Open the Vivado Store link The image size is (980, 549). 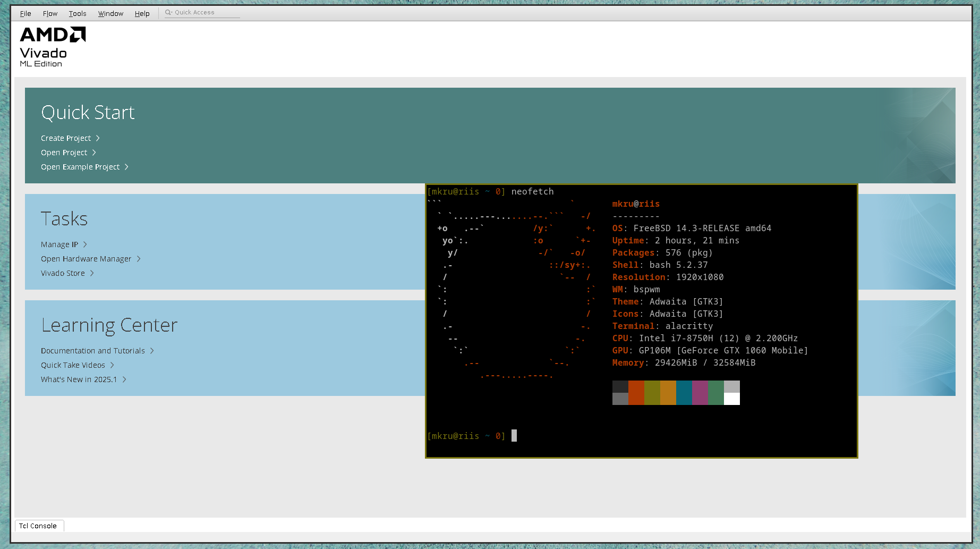point(63,273)
